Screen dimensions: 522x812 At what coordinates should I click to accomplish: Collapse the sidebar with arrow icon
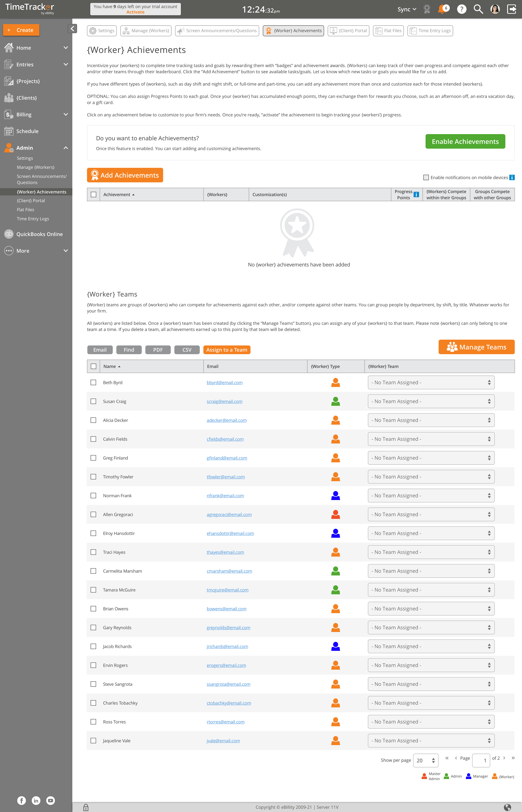point(72,29)
